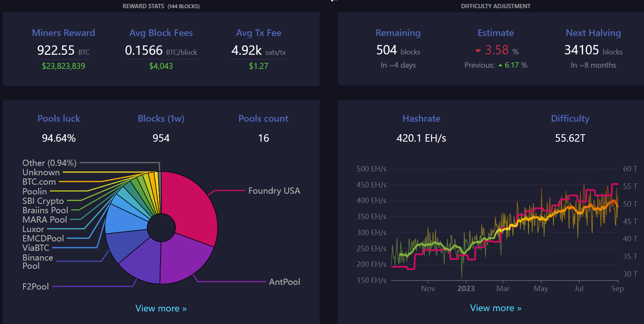
Task: Click the Difficulty Adjustment section heading
Action: (x=496, y=6)
